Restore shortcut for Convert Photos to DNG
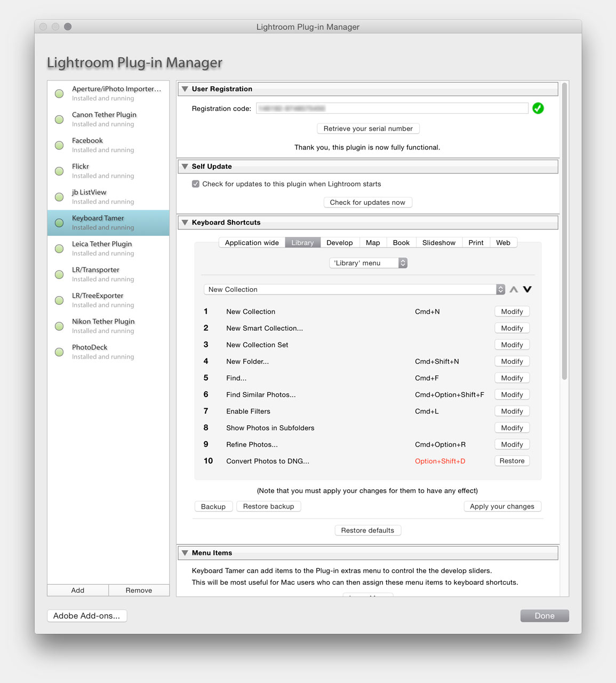The width and height of the screenshot is (616, 683). tap(512, 461)
